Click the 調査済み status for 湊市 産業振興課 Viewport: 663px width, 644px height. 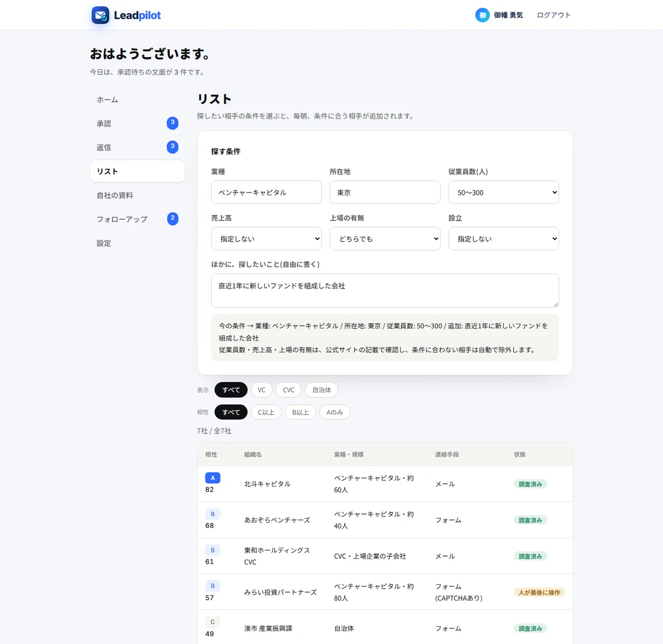point(530,629)
